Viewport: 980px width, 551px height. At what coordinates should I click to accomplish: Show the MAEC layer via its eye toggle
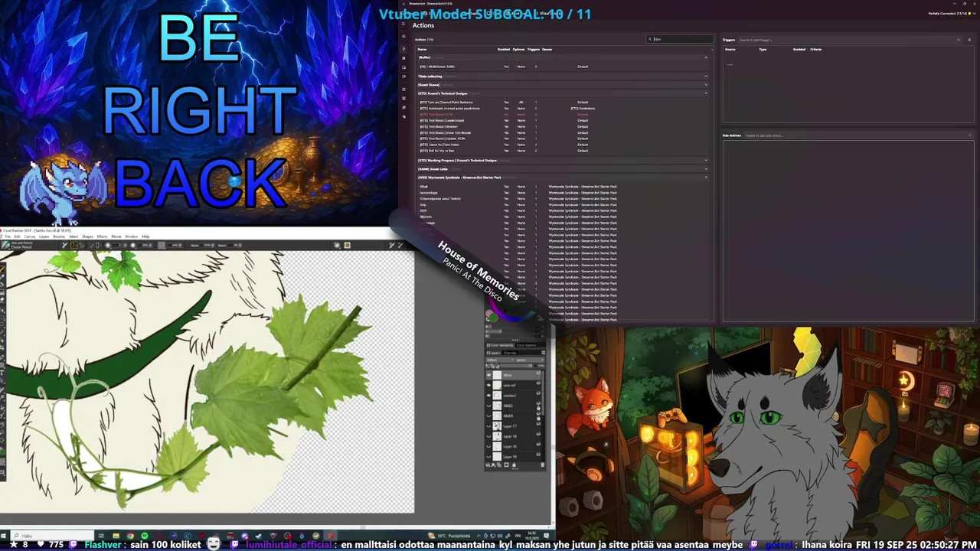click(x=488, y=406)
